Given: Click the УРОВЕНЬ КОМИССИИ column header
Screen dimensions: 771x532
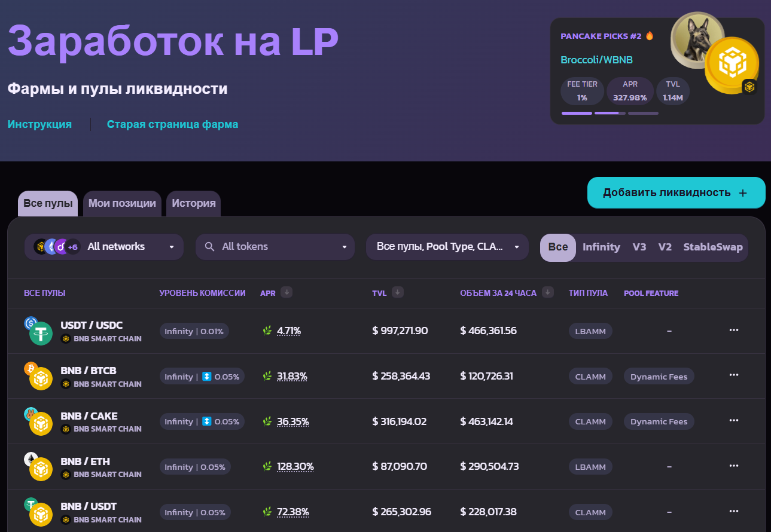Looking at the screenshot, I should click(202, 293).
